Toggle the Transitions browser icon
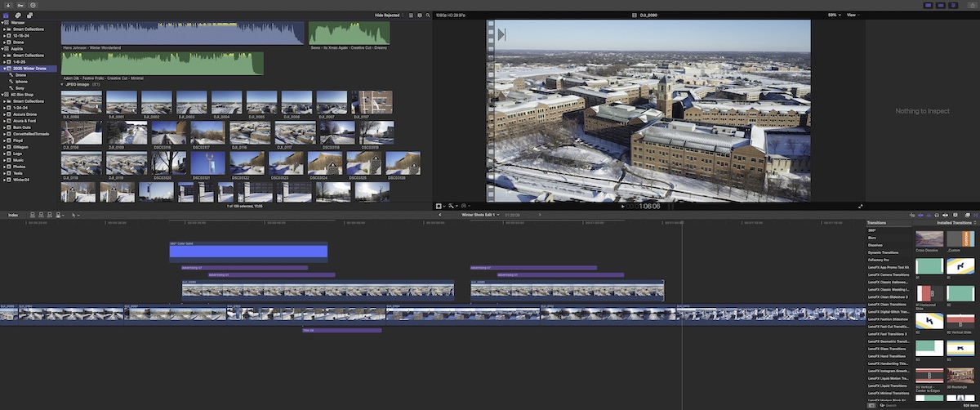This screenshot has height=410, width=980. (x=975, y=215)
